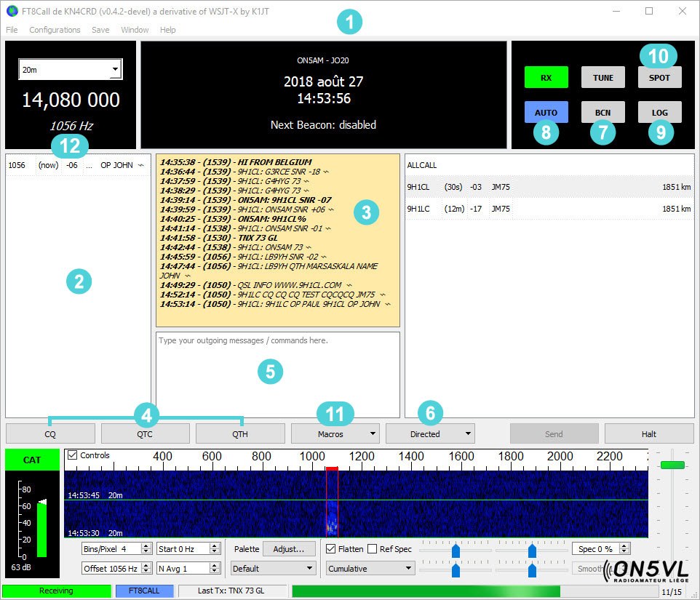The height and width of the screenshot is (600, 700).
Task: Open the LOG button
Action: click(x=660, y=113)
